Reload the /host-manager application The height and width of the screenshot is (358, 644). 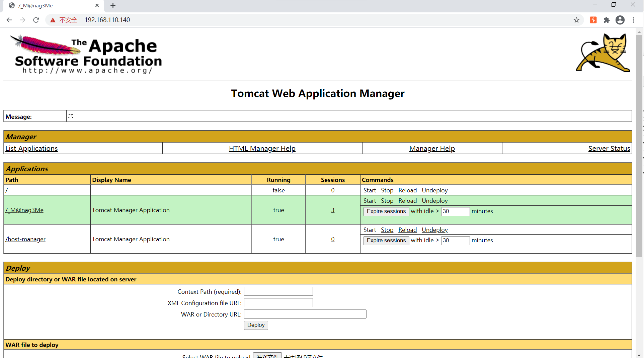pos(407,230)
